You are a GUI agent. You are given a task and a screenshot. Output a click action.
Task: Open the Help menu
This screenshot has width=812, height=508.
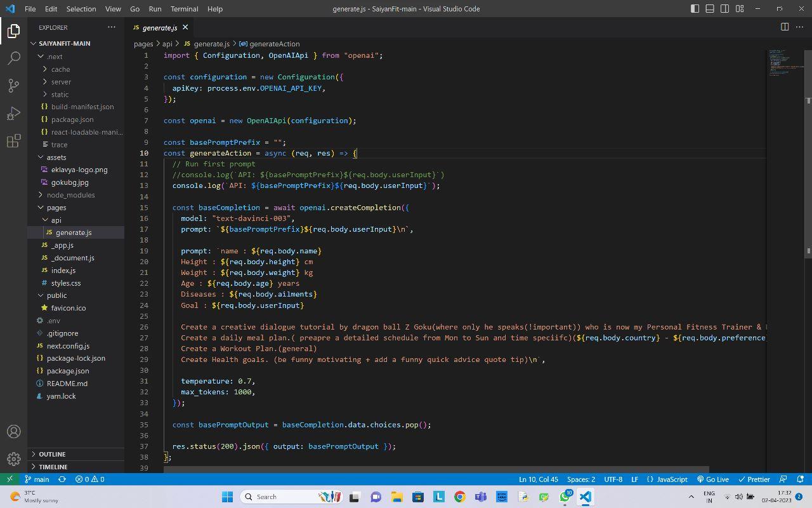point(215,9)
